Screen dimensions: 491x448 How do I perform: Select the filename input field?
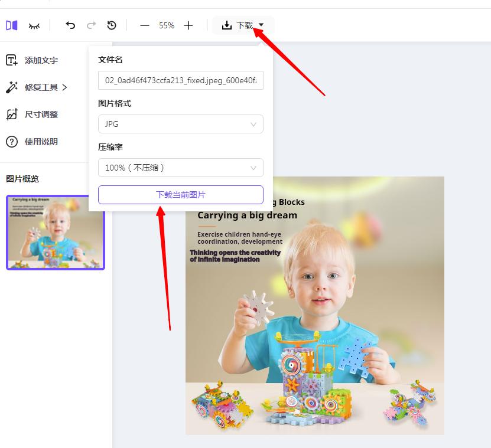pyautogui.click(x=180, y=80)
